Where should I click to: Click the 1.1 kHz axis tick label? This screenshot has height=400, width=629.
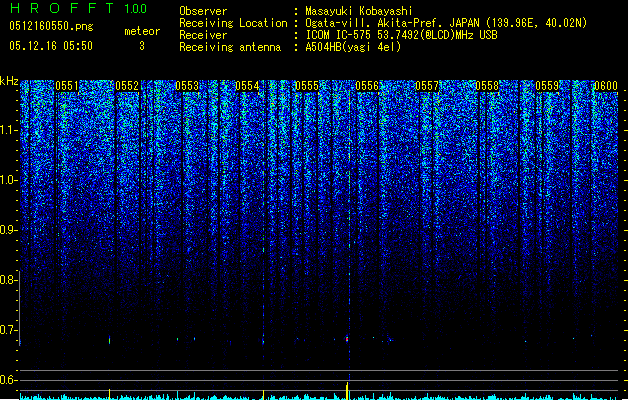pyautogui.click(x=9, y=130)
